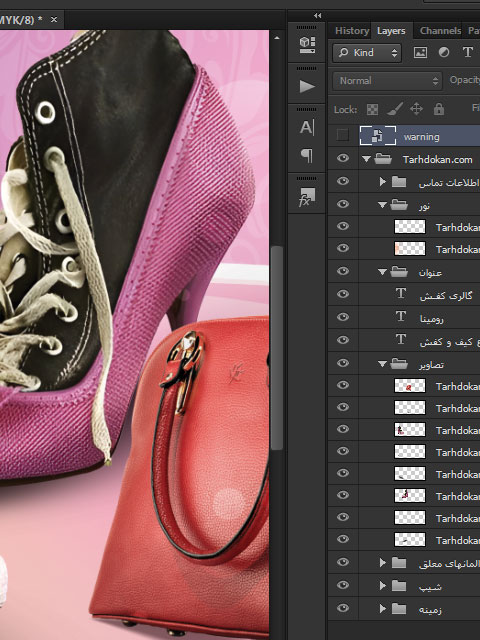Screen dimensions: 480x640
Task: Hide the رومینا text layer
Action: click(343, 317)
